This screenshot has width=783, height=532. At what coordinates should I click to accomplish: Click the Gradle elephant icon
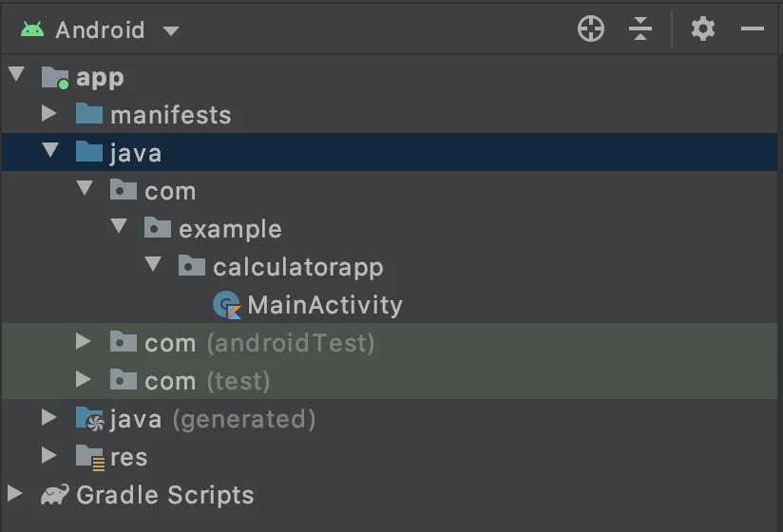(x=55, y=495)
